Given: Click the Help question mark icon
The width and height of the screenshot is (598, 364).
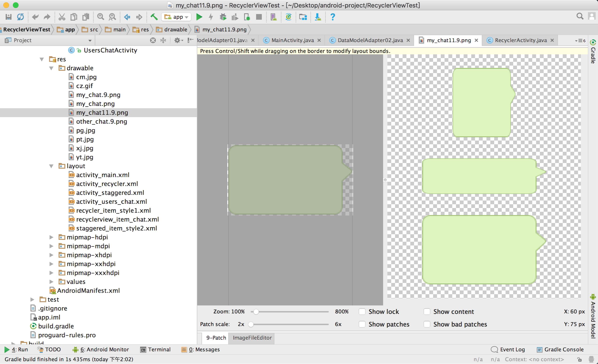Looking at the screenshot, I should click(x=333, y=17).
